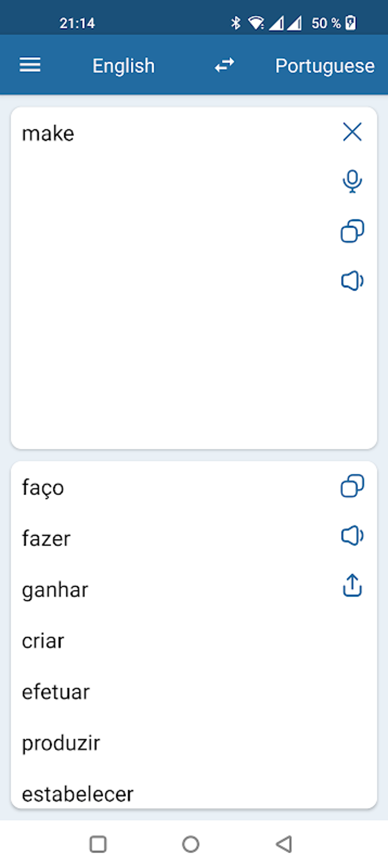
Task: Open the English source language selector
Action: coord(123,65)
